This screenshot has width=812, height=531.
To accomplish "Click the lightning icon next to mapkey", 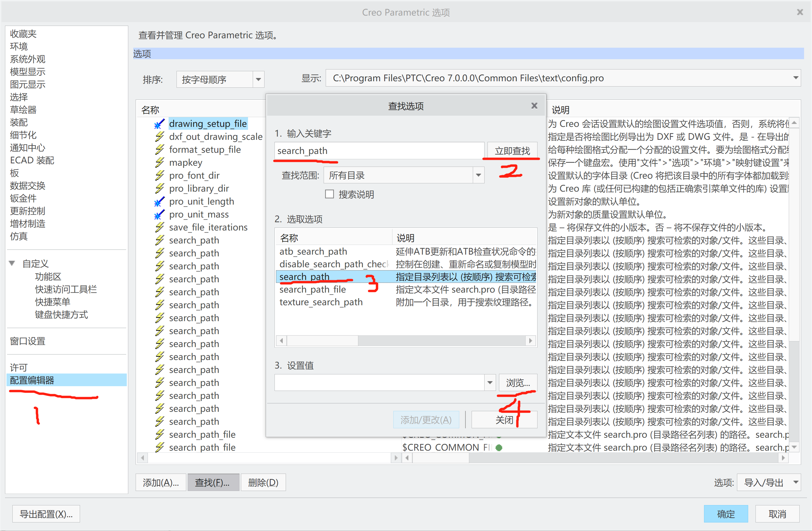I will point(159,163).
